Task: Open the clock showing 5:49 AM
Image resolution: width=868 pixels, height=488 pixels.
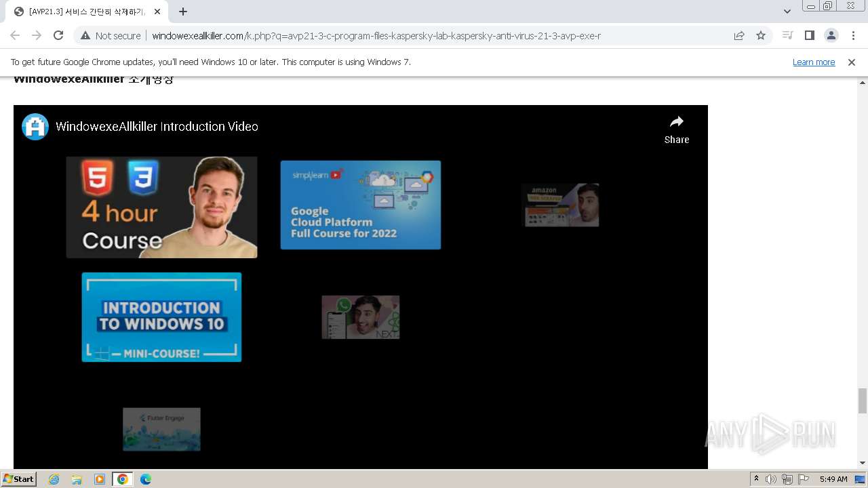Action: click(833, 479)
